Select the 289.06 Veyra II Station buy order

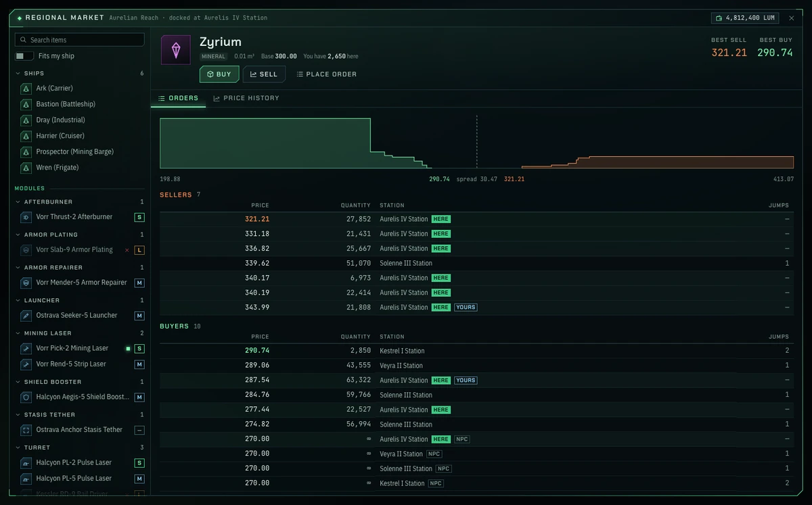click(476, 366)
